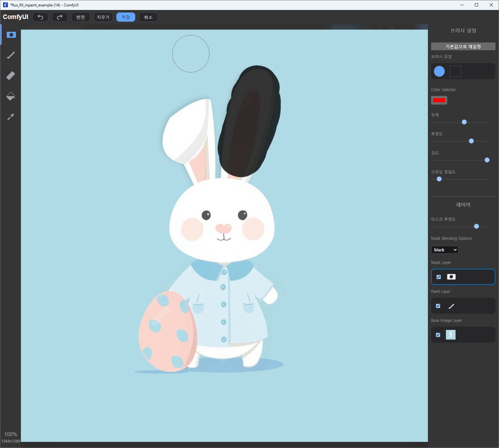Image resolution: width=499 pixels, height=448 pixels.
Task: Choose the circle brush shape
Action: tap(439, 71)
